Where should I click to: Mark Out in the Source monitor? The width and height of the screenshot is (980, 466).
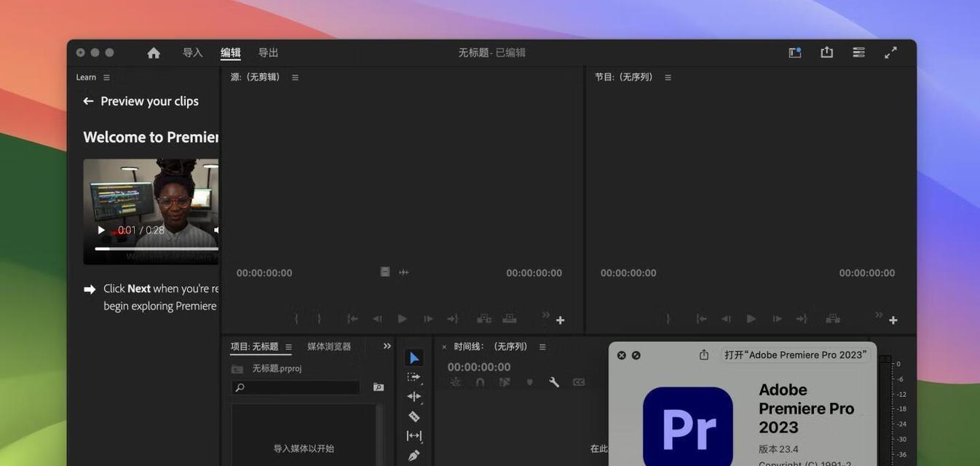(319, 319)
